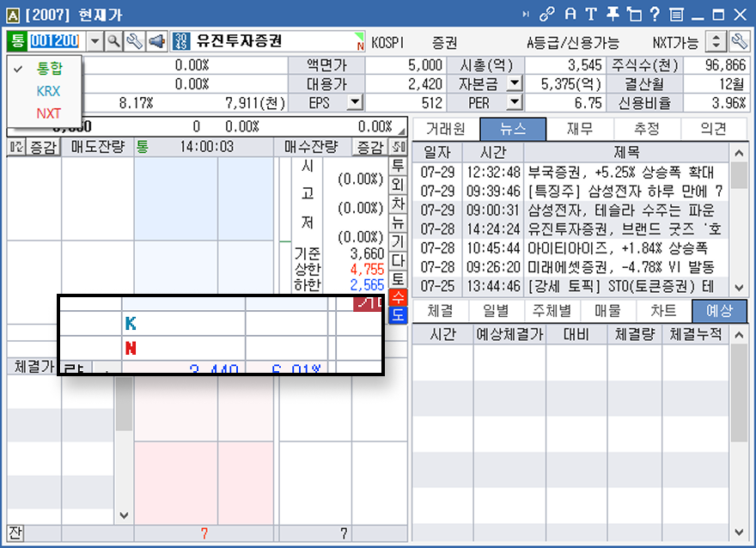Click the 차 chart side button
756x548 pixels.
398,204
